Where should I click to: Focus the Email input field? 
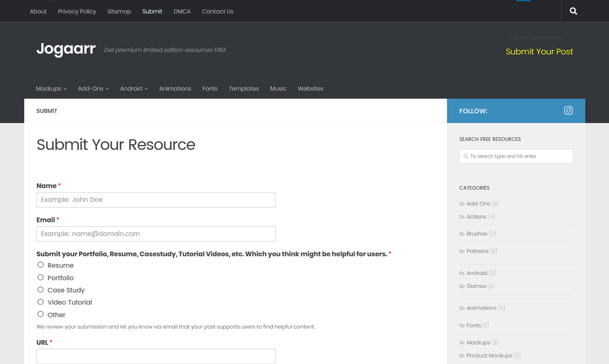pos(156,234)
